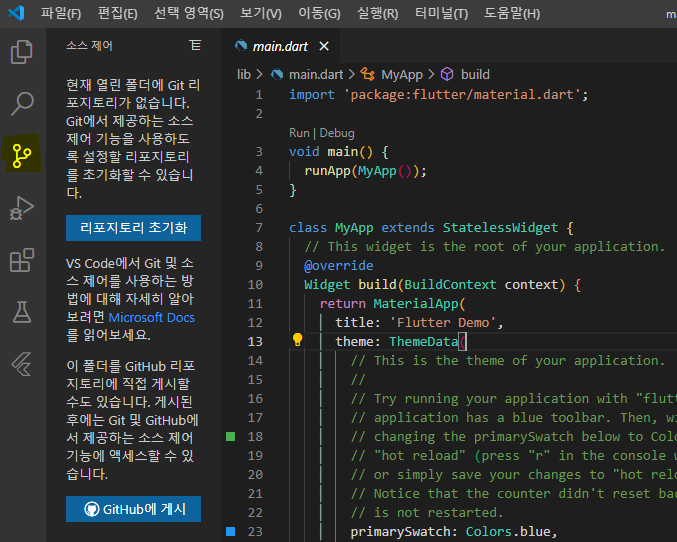This screenshot has height=542, width=677.
Task: Open the Flutter sidebar icon
Action: 22,364
